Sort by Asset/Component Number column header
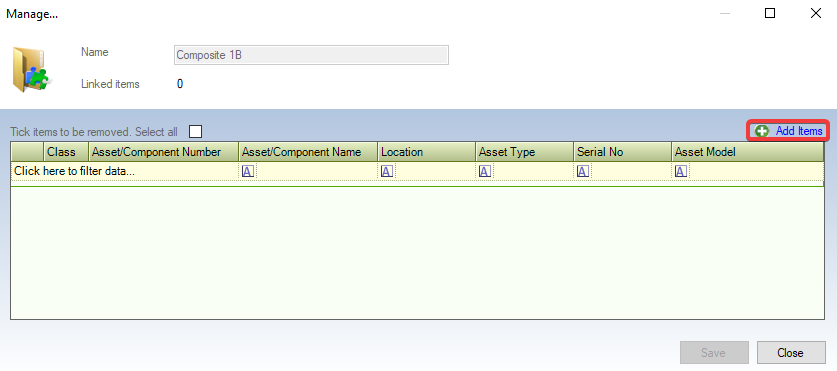Screen dimensions: 837x371 tap(163, 152)
